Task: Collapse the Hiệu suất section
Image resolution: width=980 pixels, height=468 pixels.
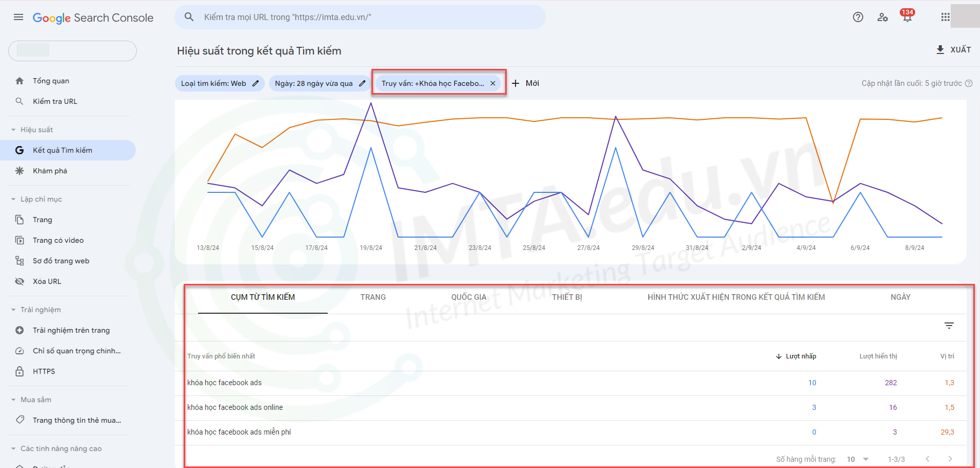Action: click(x=13, y=130)
